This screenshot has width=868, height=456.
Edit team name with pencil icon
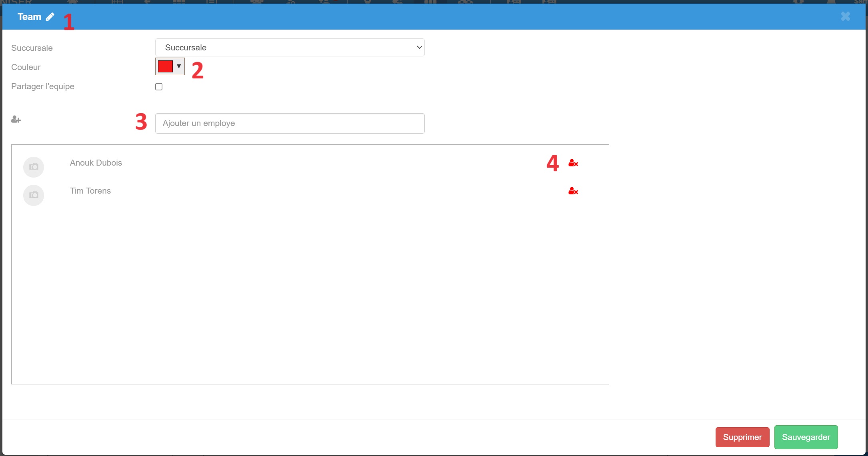click(50, 17)
